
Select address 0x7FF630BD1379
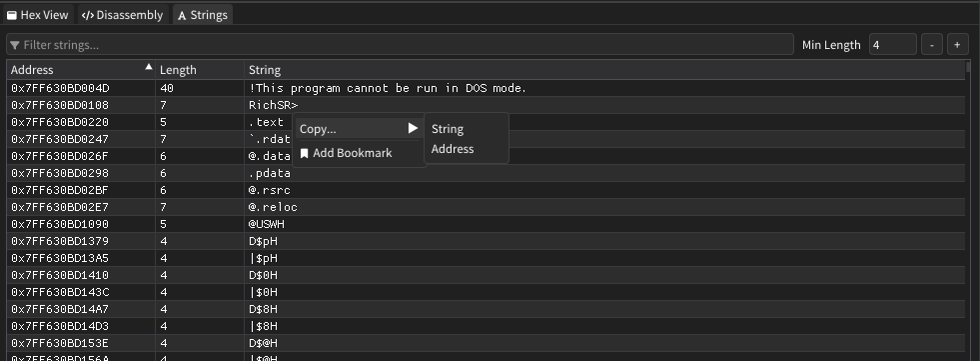[x=60, y=241]
